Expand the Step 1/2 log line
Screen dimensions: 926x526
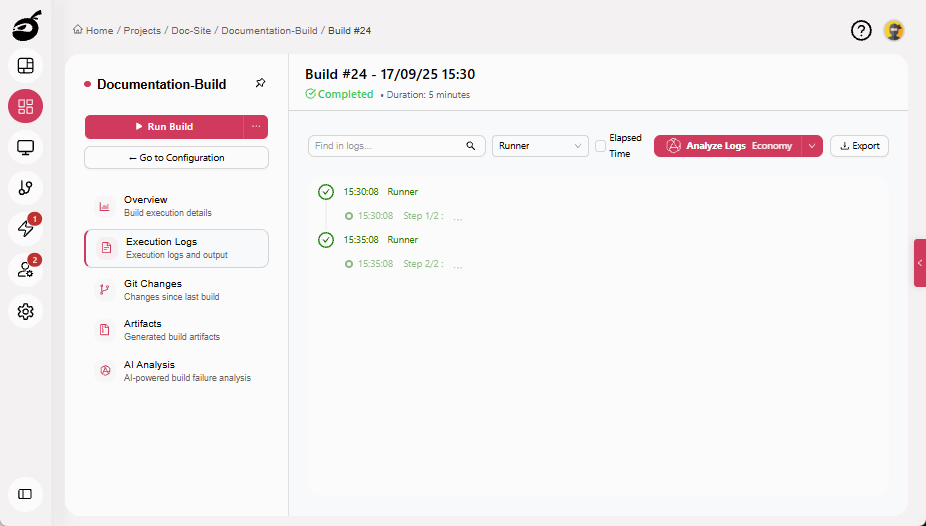(403, 216)
